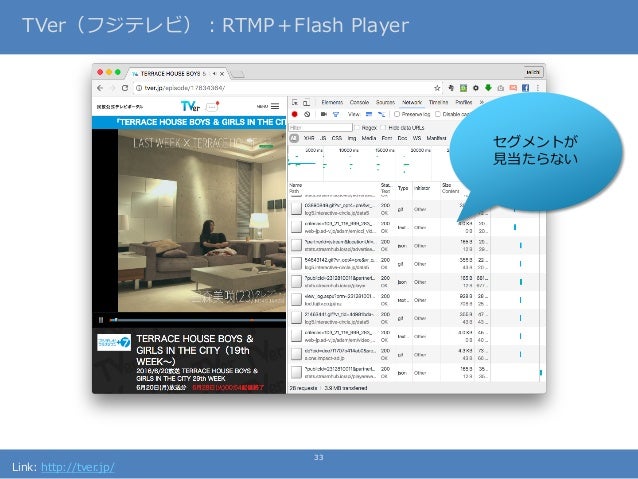The image size is (638, 479).
Task: Close the TERRACE HOUSE BOYS tab
Action: pyautogui.click(x=222, y=74)
